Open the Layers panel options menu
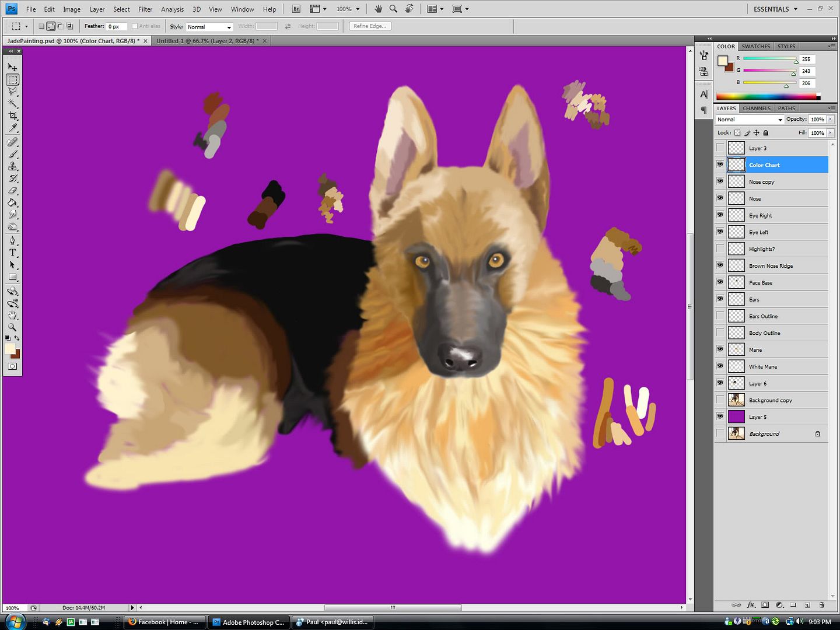Screen dimensions: 840x630 [x=831, y=108]
